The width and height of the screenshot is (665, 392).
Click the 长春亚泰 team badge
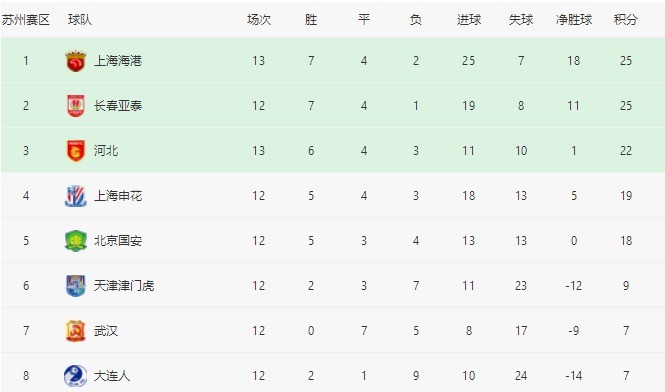(76, 106)
